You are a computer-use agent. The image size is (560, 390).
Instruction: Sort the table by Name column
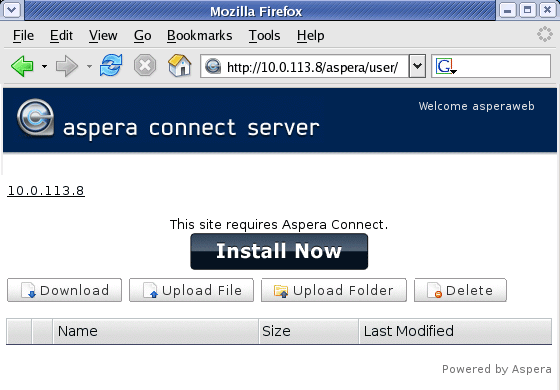[155, 331]
